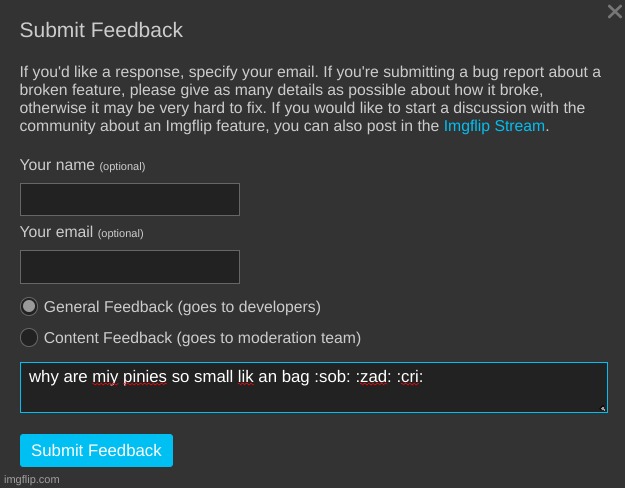
Task: Click the misspelled word "miy" in the message
Action: pos(105,377)
